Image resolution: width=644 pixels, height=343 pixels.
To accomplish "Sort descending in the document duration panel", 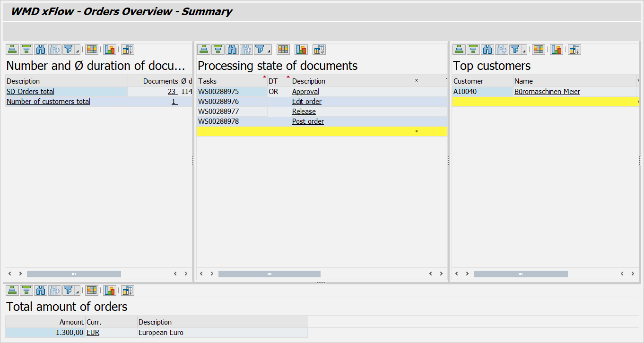I will click(x=26, y=49).
